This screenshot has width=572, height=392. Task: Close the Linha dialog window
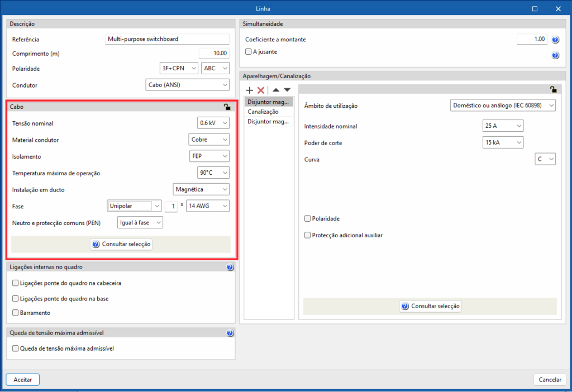pyautogui.click(x=558, y=9)
